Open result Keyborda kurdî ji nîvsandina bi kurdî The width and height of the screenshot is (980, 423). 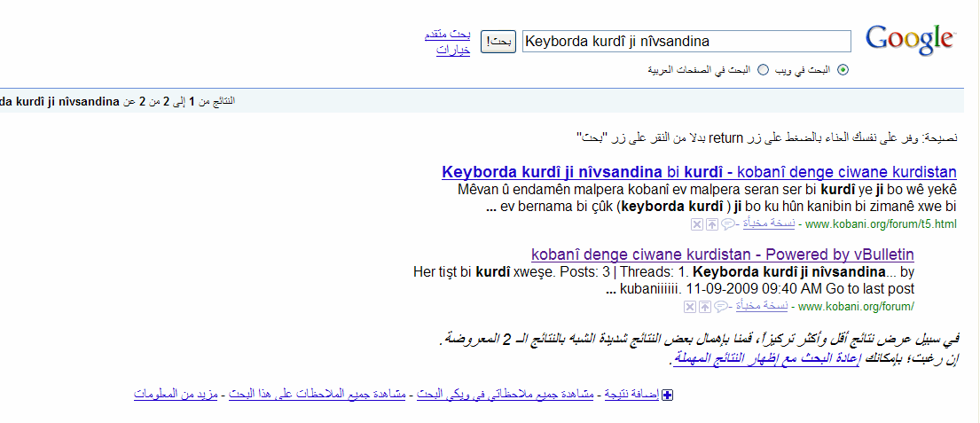click(x=699, y=172)
